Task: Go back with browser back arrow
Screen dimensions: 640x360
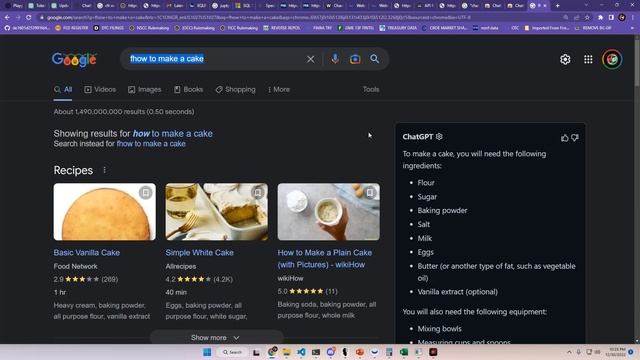Action: (x=7, y=18)
